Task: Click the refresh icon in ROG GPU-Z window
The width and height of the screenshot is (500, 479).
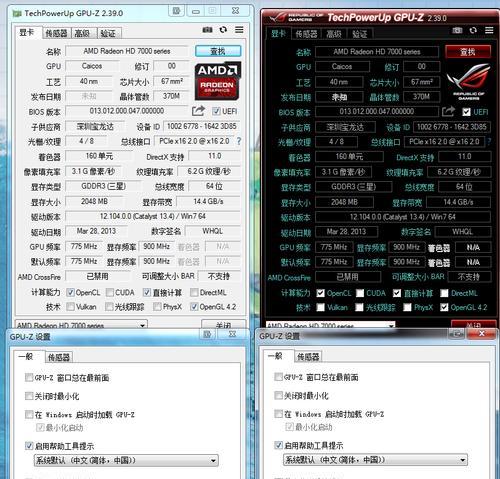Action: click(x=473, y=30)
